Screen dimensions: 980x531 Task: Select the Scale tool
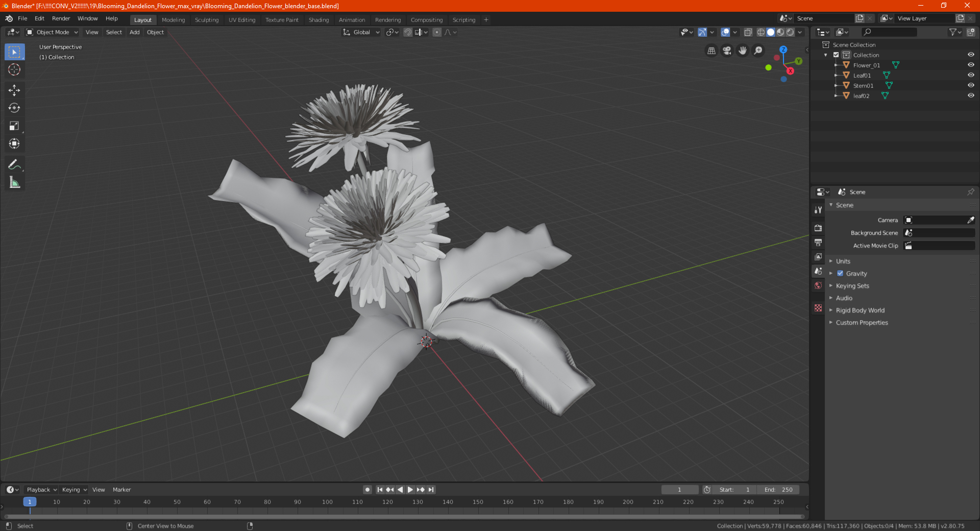(x=14, y=126)
